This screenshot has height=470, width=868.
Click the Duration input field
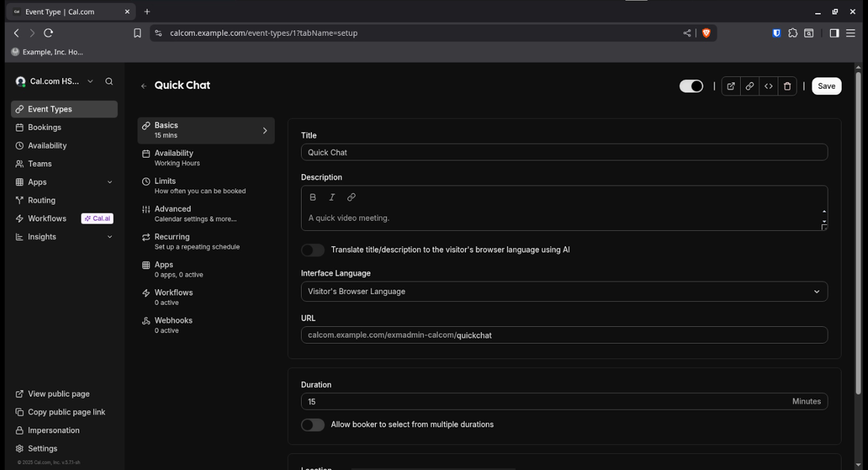pyautogui.click(x=542, y=401)
